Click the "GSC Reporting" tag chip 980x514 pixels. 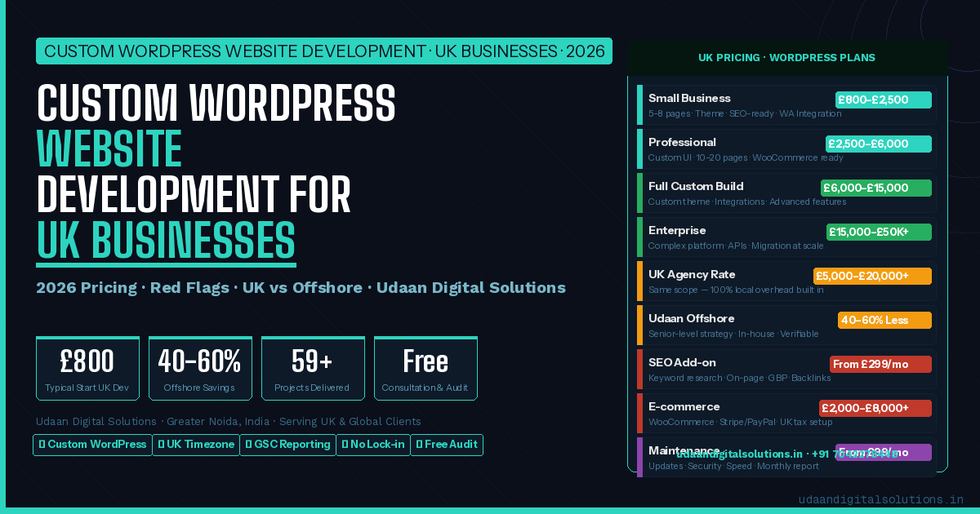287,445
